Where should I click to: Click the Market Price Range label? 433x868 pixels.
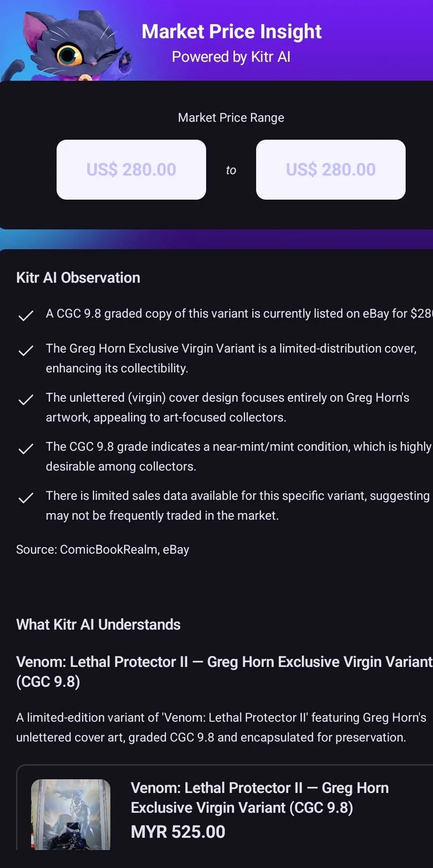(x=231, y=118)
